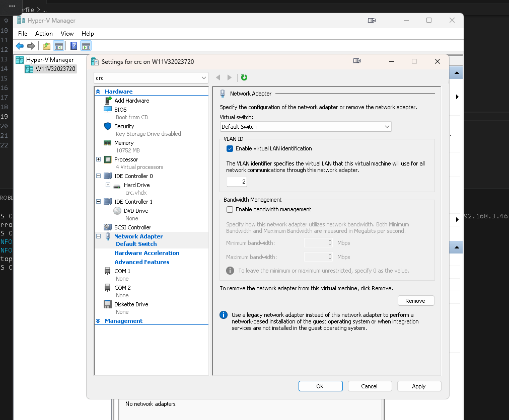This screenshot has width=509, height=420.
Task: Click the Cancel button
Action: pyautogui.click(x=370, y=386)
